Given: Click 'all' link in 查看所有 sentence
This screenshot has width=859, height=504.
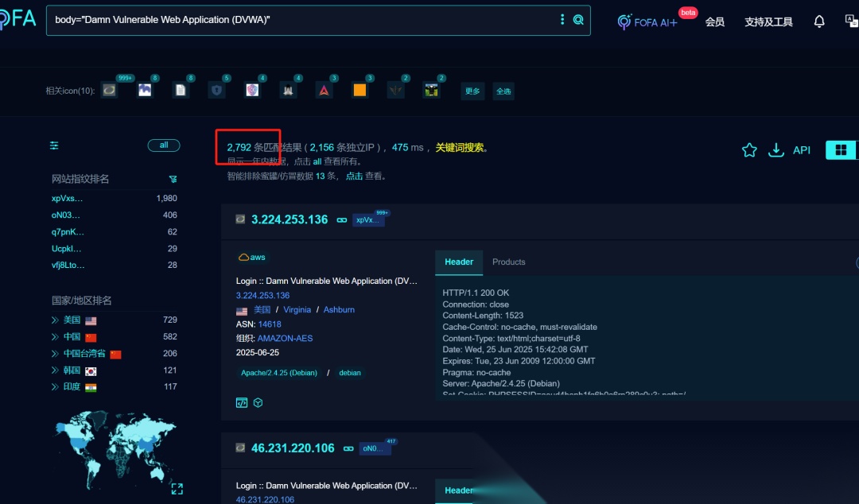Looking at the screenshot, I should pos(317,161).
